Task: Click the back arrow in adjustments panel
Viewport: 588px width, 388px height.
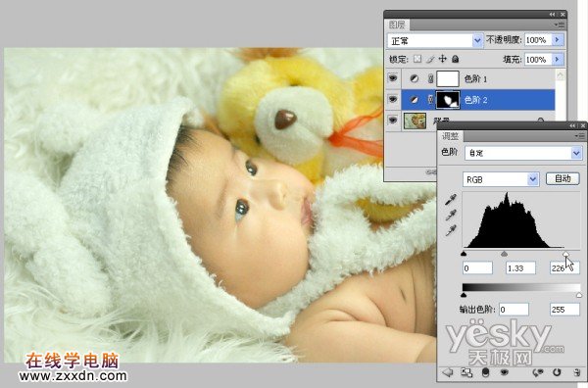Action: (448, 372)
